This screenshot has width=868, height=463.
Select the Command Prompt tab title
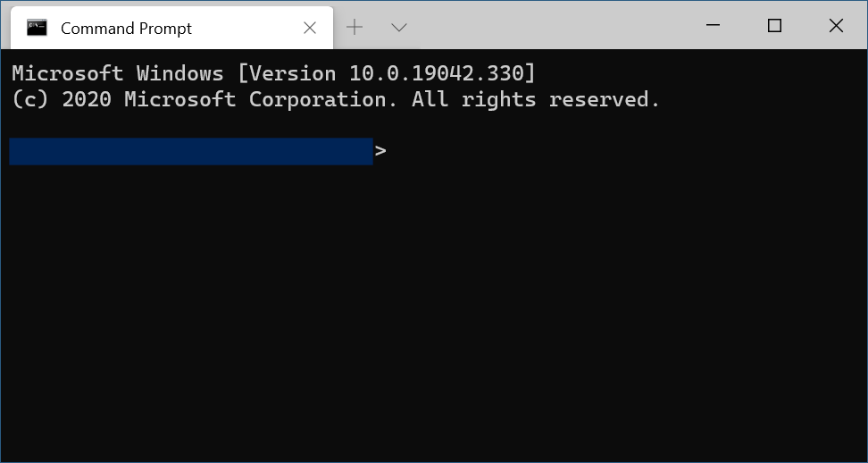pos(126,29)
